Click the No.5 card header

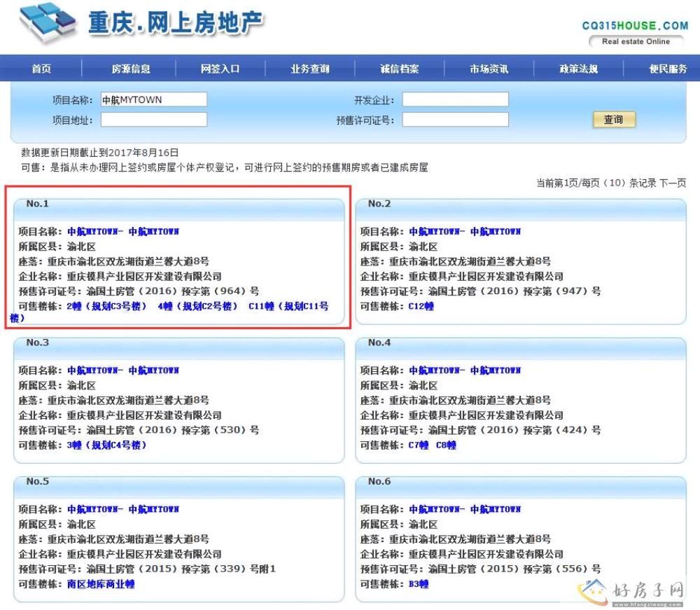179,487
